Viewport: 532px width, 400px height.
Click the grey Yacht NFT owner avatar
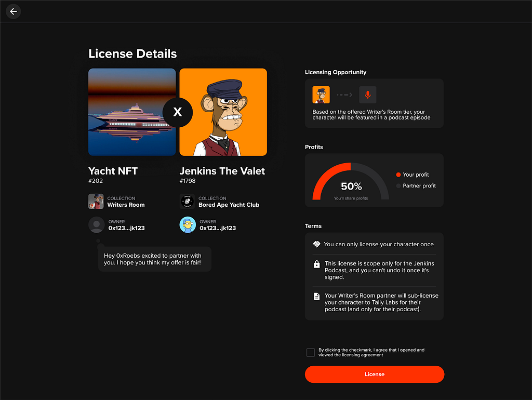point(96,224)
